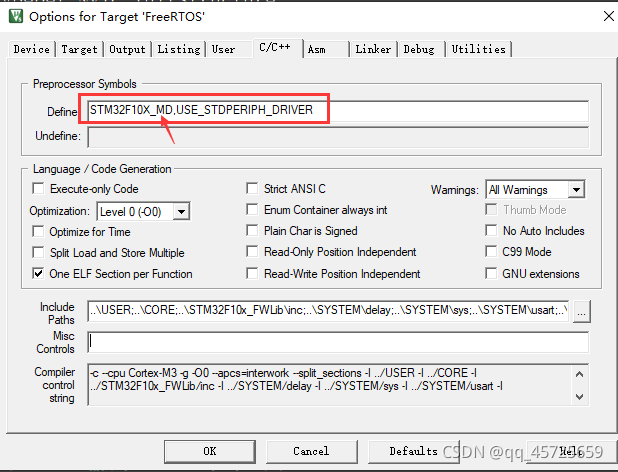Click the Keil uVision icon in title bar

click(x=16, y=17)
